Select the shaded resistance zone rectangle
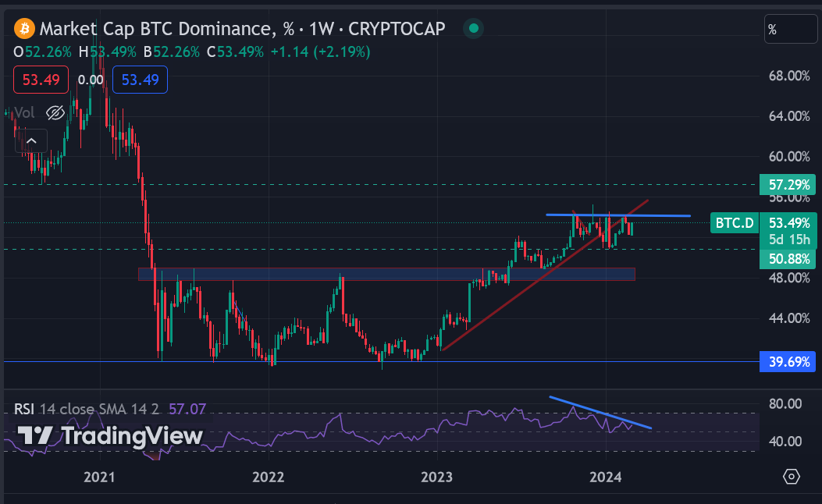822x504 pixels. (x=386, y=274)
